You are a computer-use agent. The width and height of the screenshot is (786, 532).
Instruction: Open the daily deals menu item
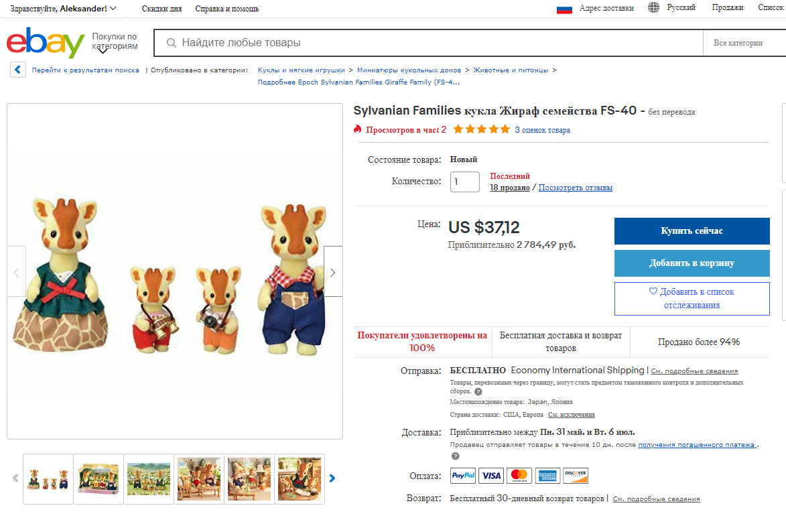coord(161,9)
